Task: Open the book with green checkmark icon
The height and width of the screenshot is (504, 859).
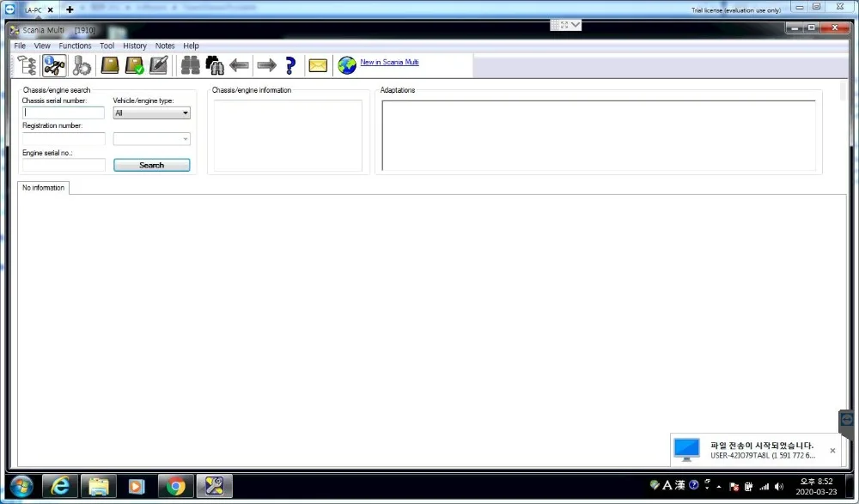Action: click(134, 66)
